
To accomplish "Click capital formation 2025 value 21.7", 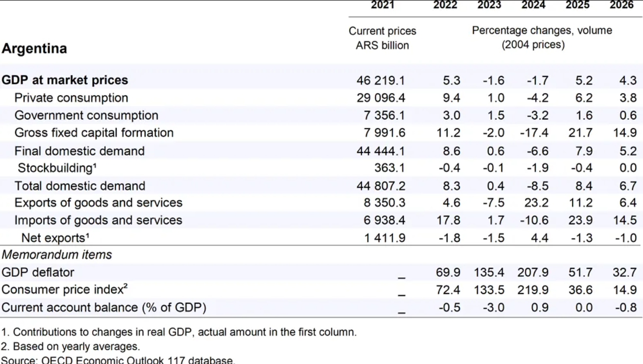I will click(x=581, y=133).
